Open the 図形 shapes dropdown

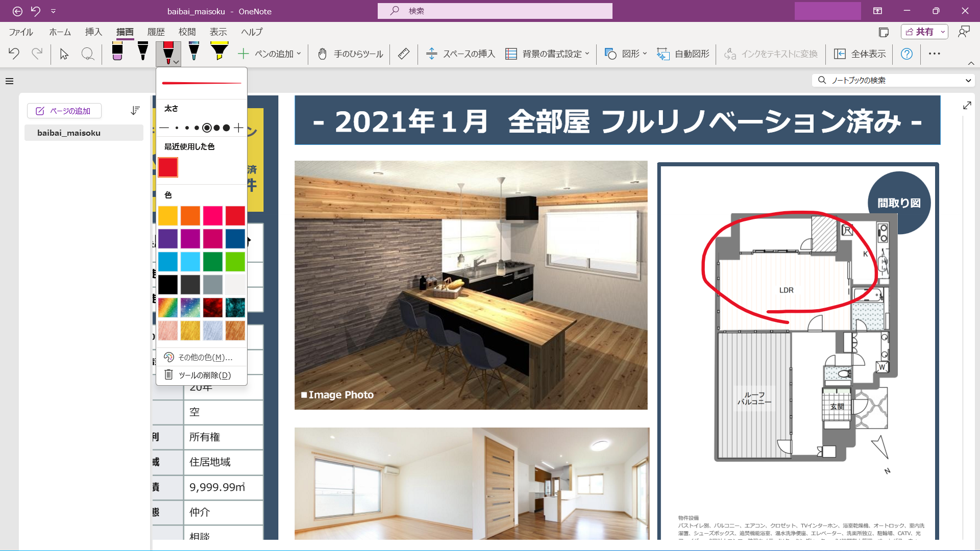click(x=625, y=54)
